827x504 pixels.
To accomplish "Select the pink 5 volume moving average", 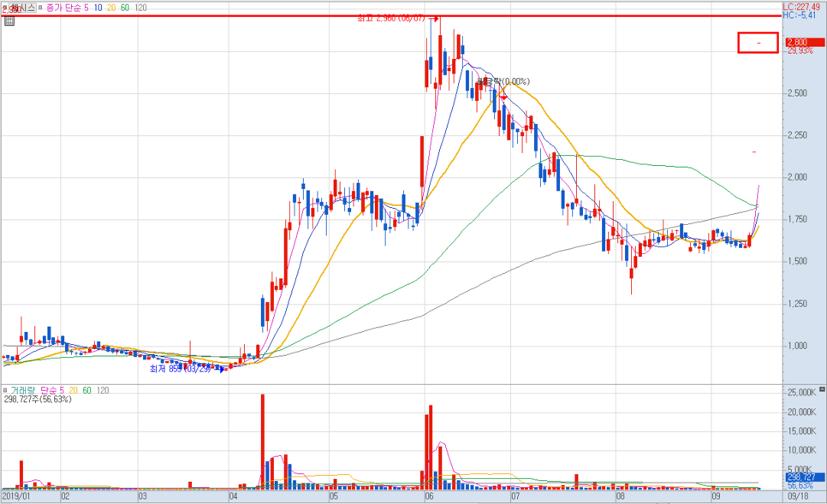I will click(x=62, y=390).
